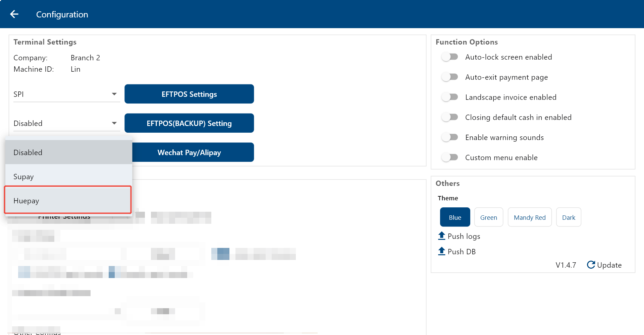Enable Auto-exit payment page switch
Screen dimensions: 644x335
click(x=449, y=77)
